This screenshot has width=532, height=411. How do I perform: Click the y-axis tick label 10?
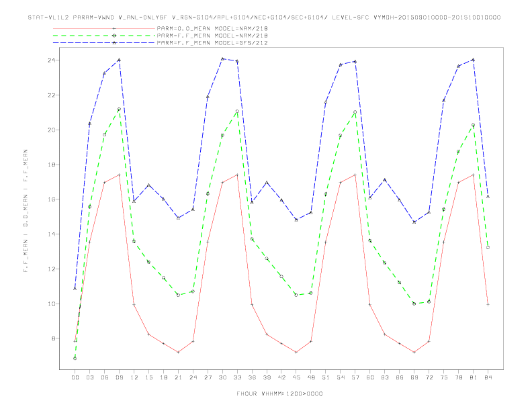coord(52,304)
